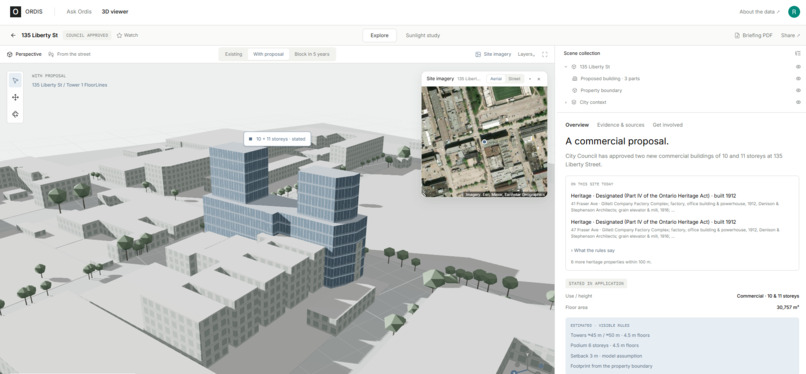Click the City context layer icon
This screenshot has height=374, width=806.
(x=574, y=102)
